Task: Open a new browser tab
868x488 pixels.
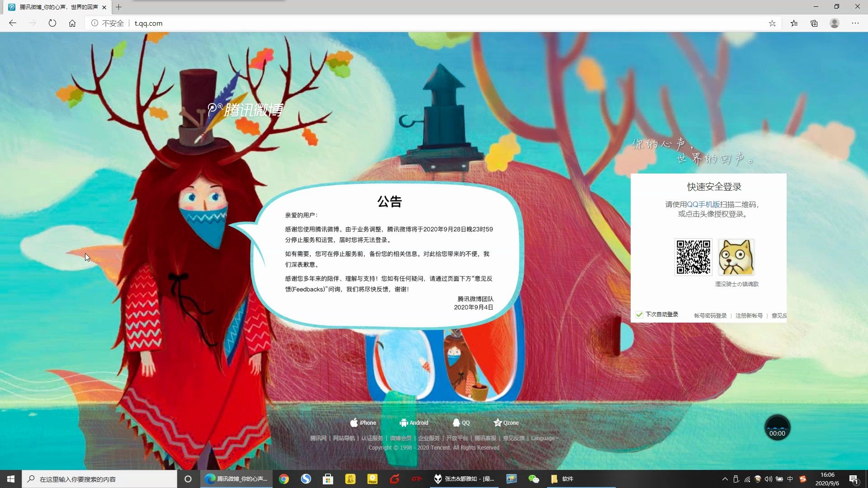Action: click(x=118, y=7)
